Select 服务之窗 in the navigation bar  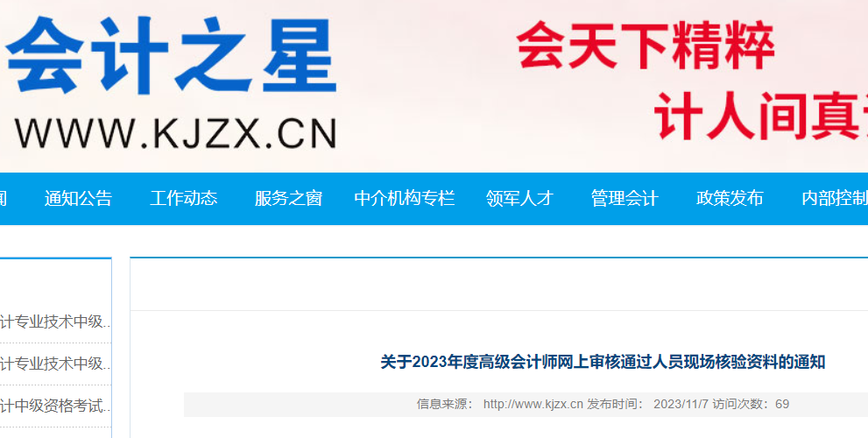point(288,198)
